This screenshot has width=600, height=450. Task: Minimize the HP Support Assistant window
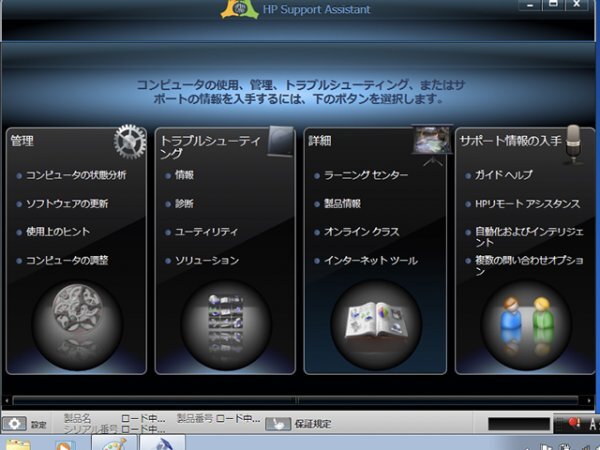click(530, 5)
